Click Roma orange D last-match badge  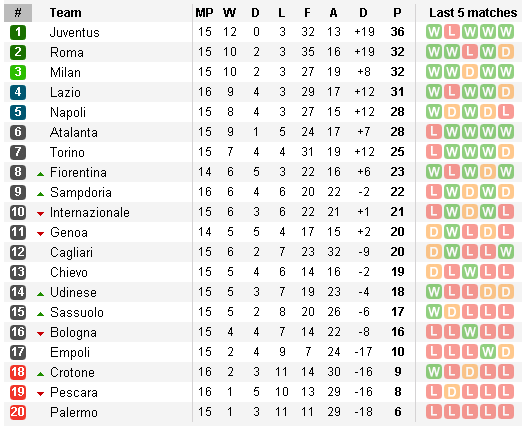506,52
